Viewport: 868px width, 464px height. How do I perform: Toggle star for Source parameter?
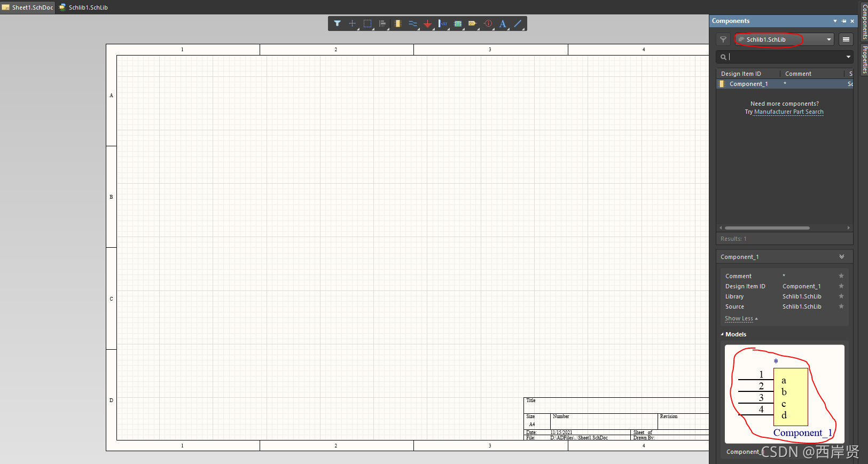coord(841,306)
